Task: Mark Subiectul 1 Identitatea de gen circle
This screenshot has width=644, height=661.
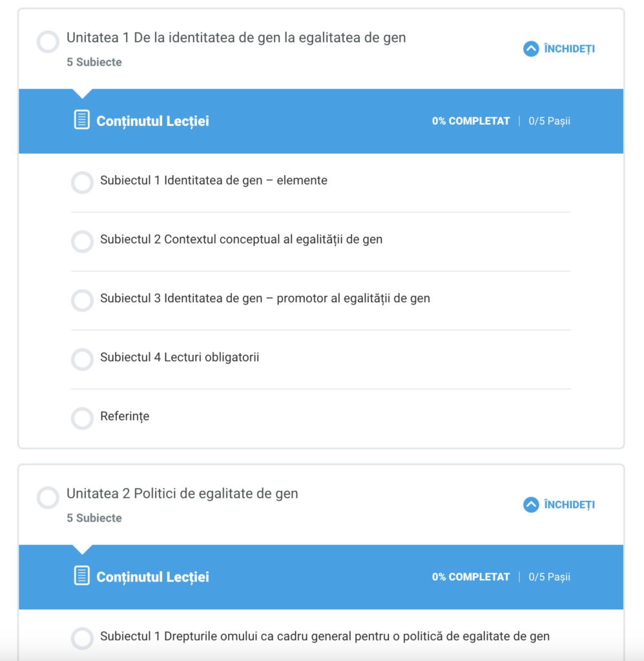Action: click(x=82, y=183)
